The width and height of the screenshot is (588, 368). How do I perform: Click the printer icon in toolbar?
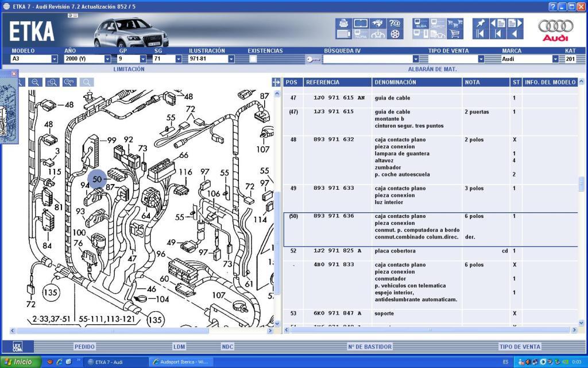click(343, 23)
